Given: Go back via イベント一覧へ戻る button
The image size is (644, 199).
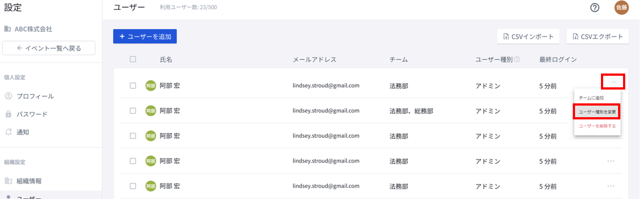Looking at the screenshot, I should pos(49,48).
